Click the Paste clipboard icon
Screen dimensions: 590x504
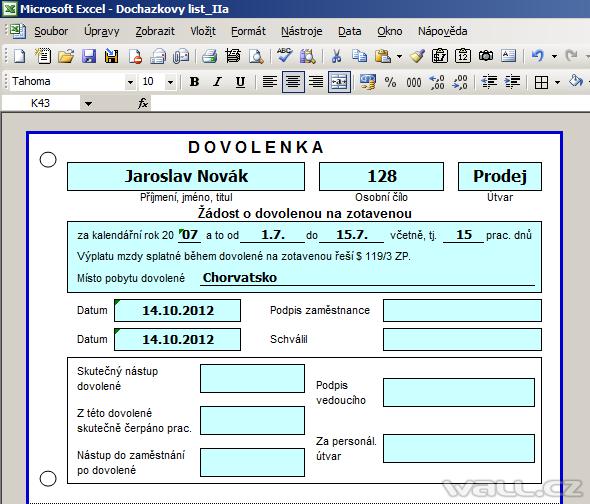click(383, 56)
